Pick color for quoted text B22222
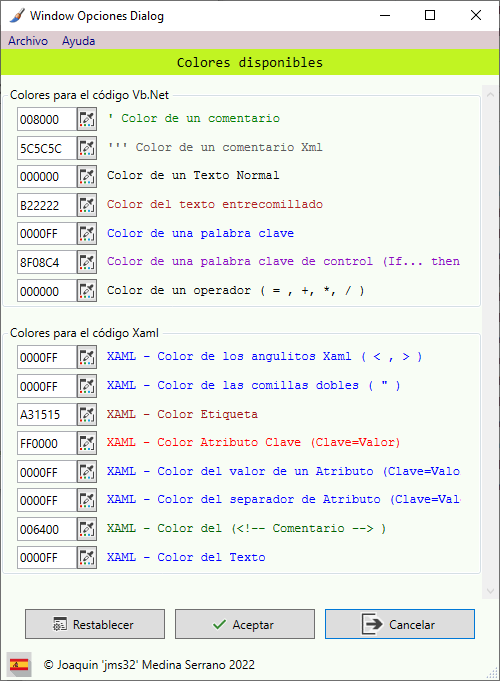 (x=87, y=205)
